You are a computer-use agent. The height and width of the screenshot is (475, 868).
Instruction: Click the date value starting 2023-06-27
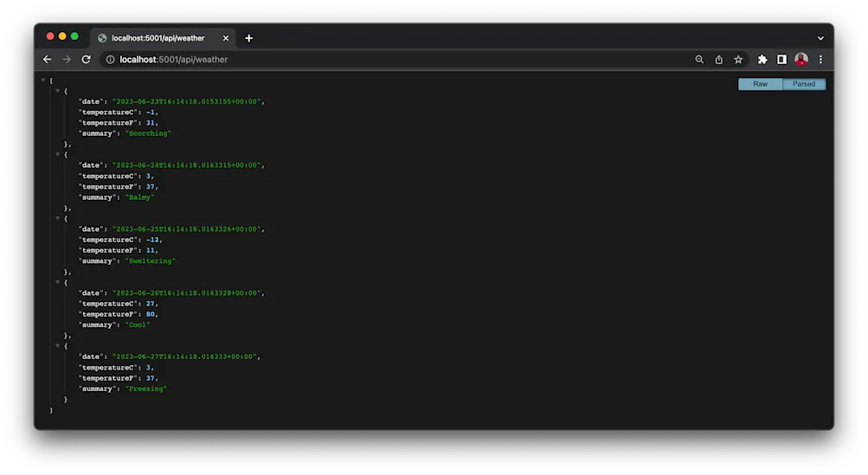(x=184, y=356)
